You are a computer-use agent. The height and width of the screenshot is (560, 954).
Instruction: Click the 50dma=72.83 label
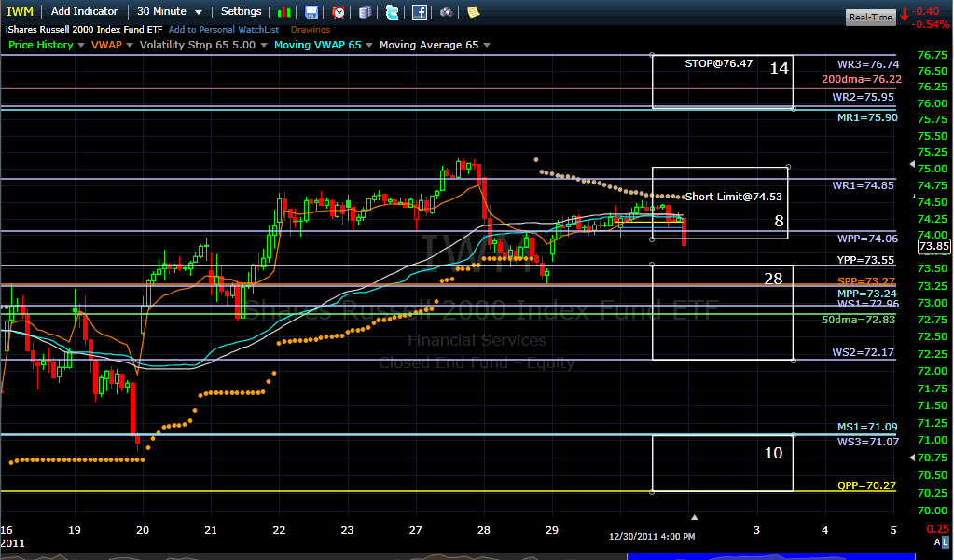click(859, 320)
